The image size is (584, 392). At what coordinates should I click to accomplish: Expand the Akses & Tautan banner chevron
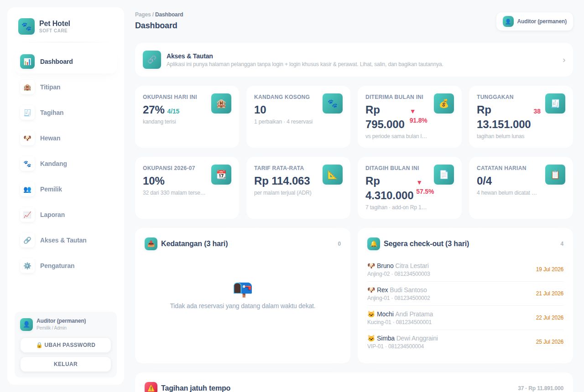click(564, 60)
